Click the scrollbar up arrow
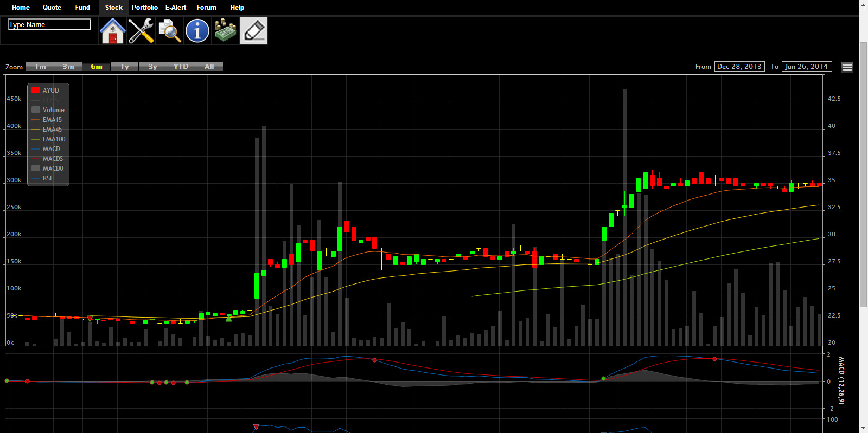868x433 pixels. click(863, 4)
